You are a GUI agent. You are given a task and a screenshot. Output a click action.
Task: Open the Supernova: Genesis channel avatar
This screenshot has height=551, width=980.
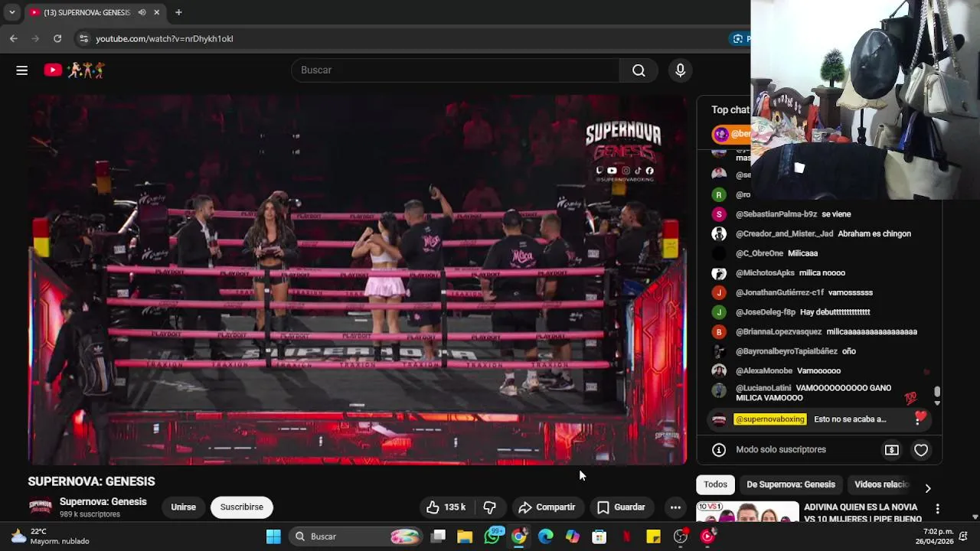point(40,507)
